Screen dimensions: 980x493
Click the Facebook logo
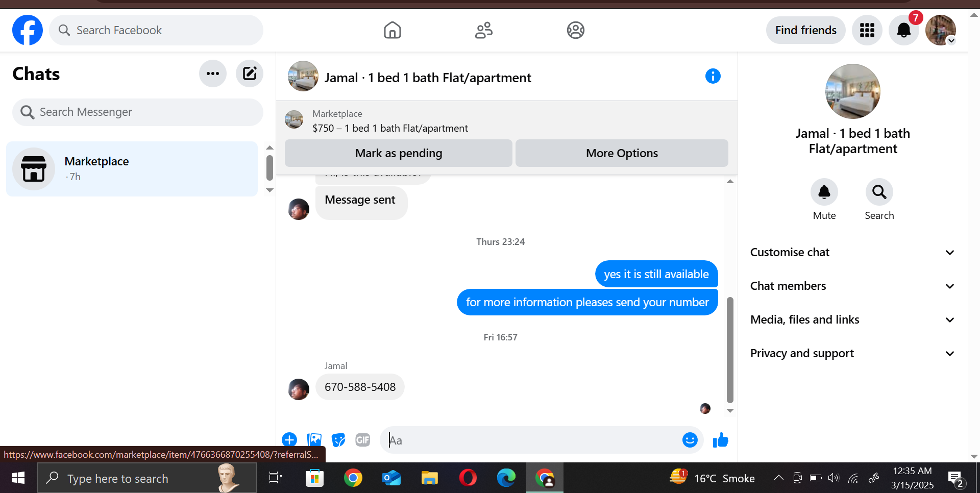28,30
